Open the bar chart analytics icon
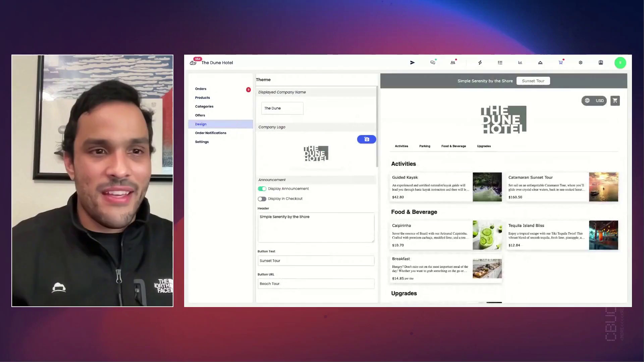 point(520,63)
